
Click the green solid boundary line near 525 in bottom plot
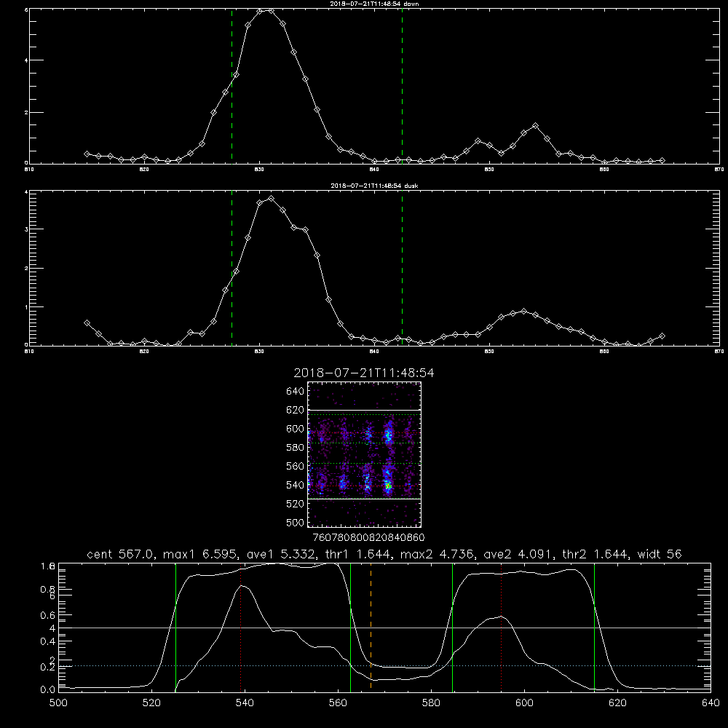(x=175, y=627)
